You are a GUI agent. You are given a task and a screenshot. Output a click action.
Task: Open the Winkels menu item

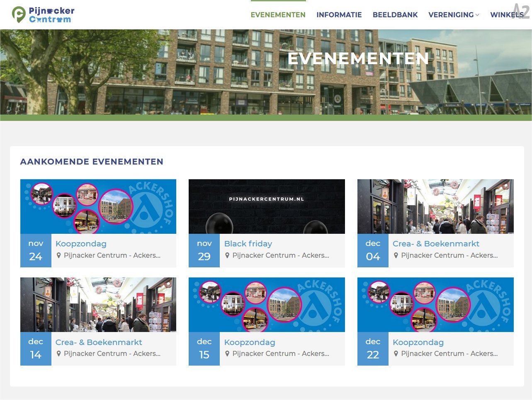coord(507,15)
